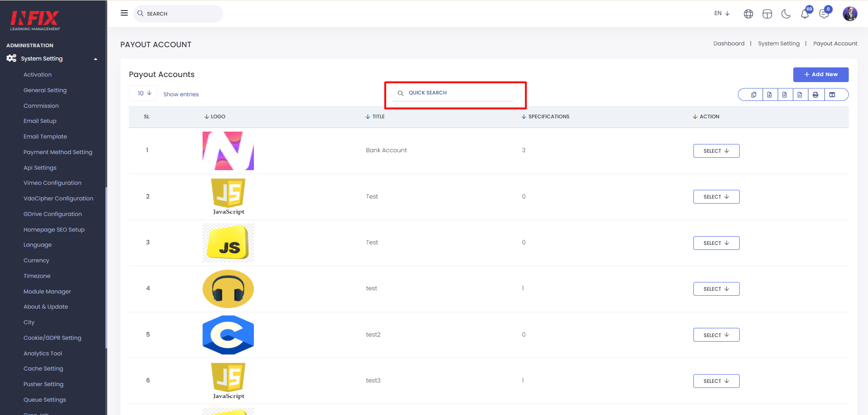Click the Infix LMS logo
The image size is (868, 415).
click(x=35, y=20)
